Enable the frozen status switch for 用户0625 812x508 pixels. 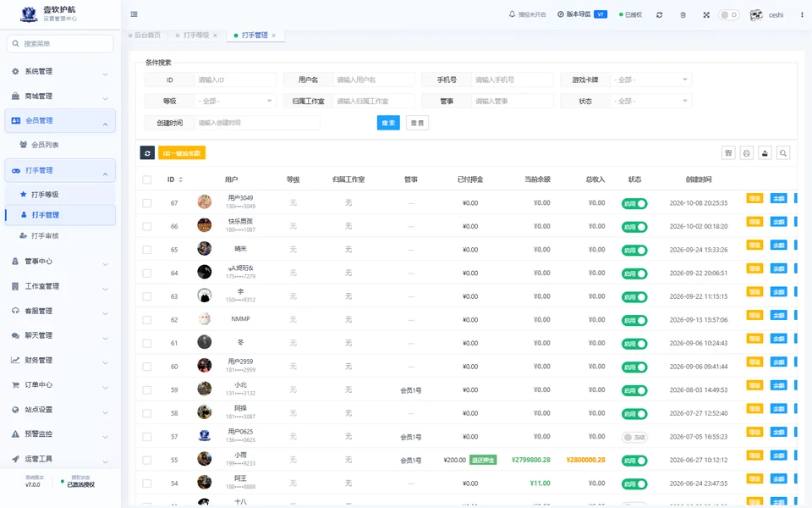click(x=634, y=437)
